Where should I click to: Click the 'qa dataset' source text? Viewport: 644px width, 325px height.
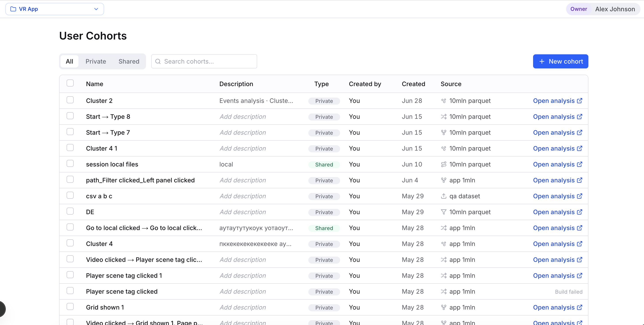[x=464, y=196]
